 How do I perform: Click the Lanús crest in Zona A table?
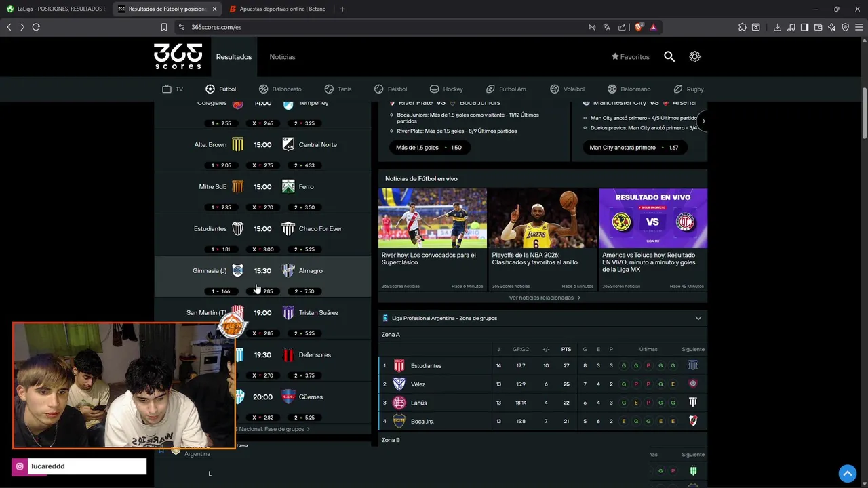tap(399, 403)
